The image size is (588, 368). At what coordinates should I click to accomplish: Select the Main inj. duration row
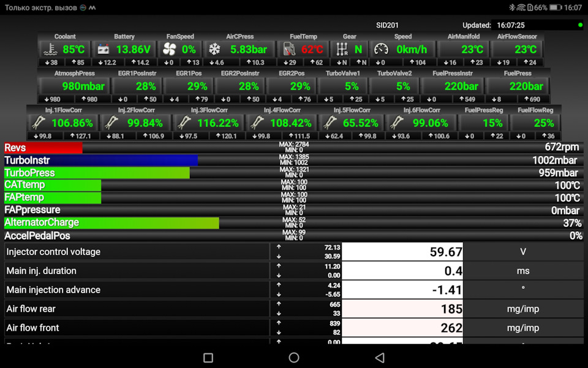294,270
